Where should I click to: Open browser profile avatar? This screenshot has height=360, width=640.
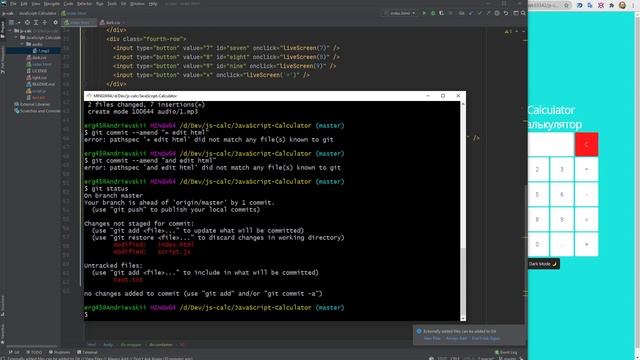[622, 5]
